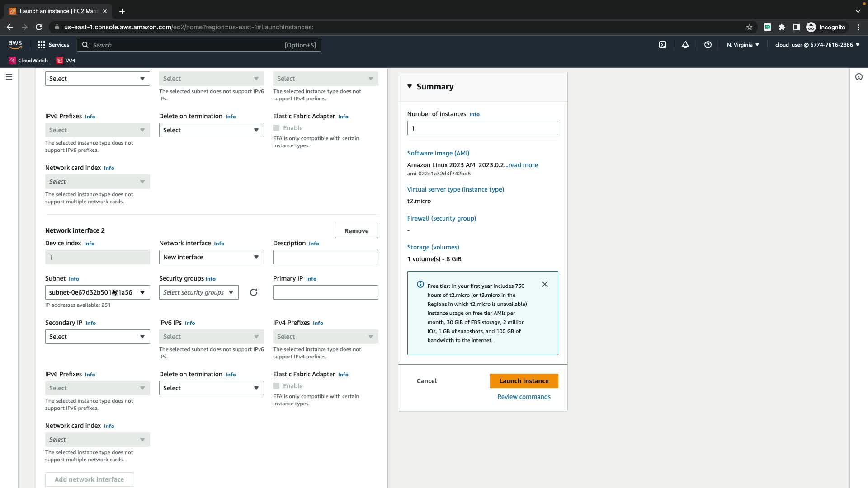Screen dimensions: 868x488
Task: Open AWS CloudShell icon in header
Action: (662, 45)
